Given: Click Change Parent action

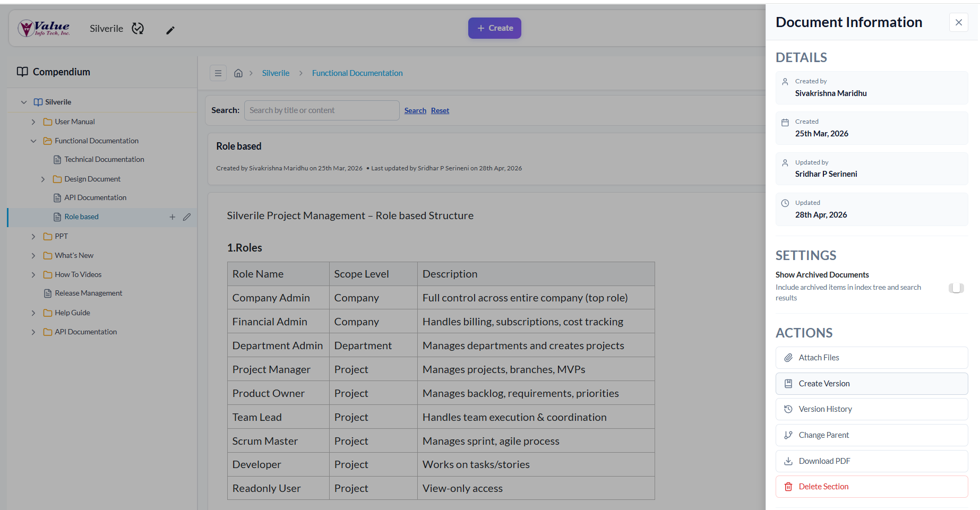Looking at the screenshot, I should [x=872, y=435].
